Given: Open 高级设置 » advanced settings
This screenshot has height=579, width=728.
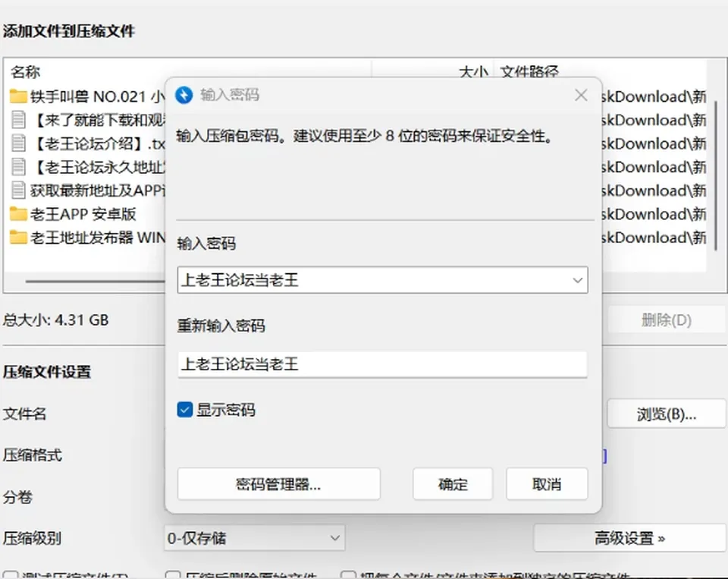Looking at the screenshot, I should click(629, 538).
